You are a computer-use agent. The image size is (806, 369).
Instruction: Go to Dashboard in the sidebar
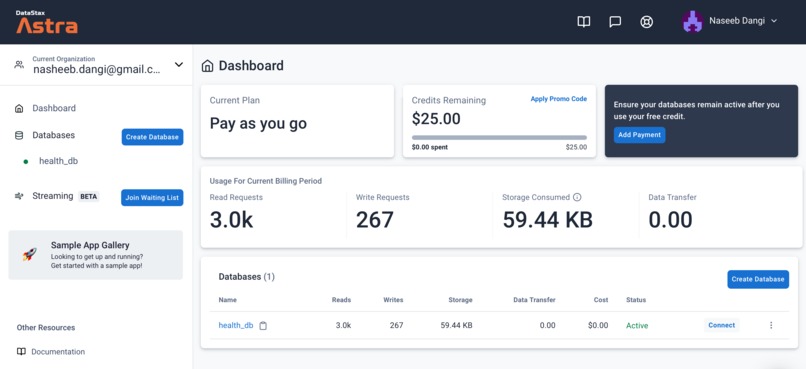click(54, 108)
